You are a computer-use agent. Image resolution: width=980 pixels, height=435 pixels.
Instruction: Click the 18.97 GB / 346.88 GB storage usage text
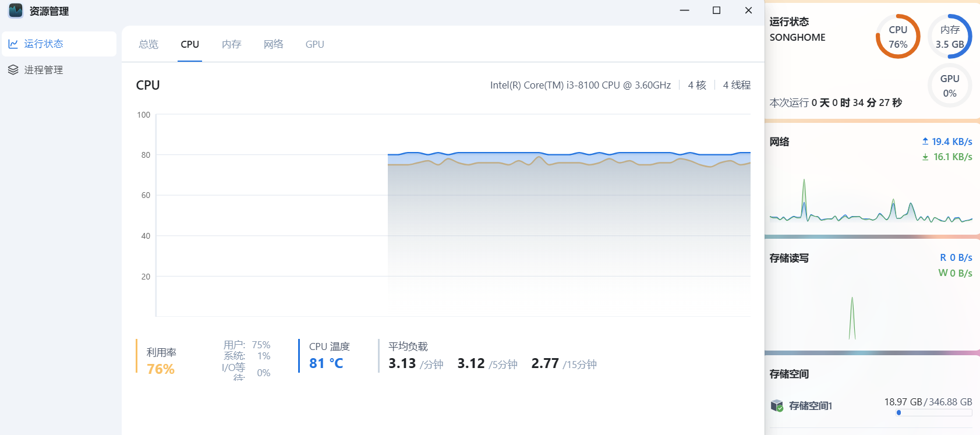[x=928, y=402]
